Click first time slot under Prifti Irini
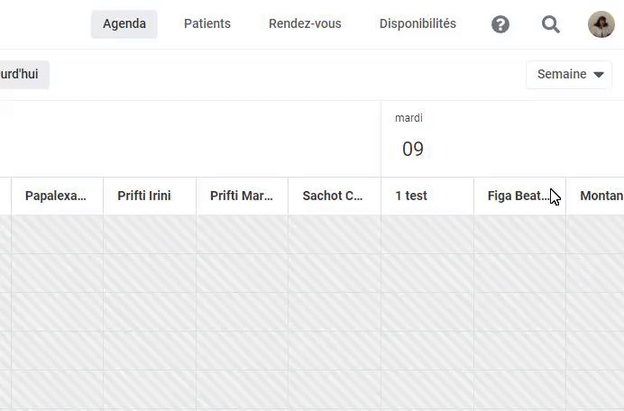This screenshot has height=411, width=624. [149, 234]
